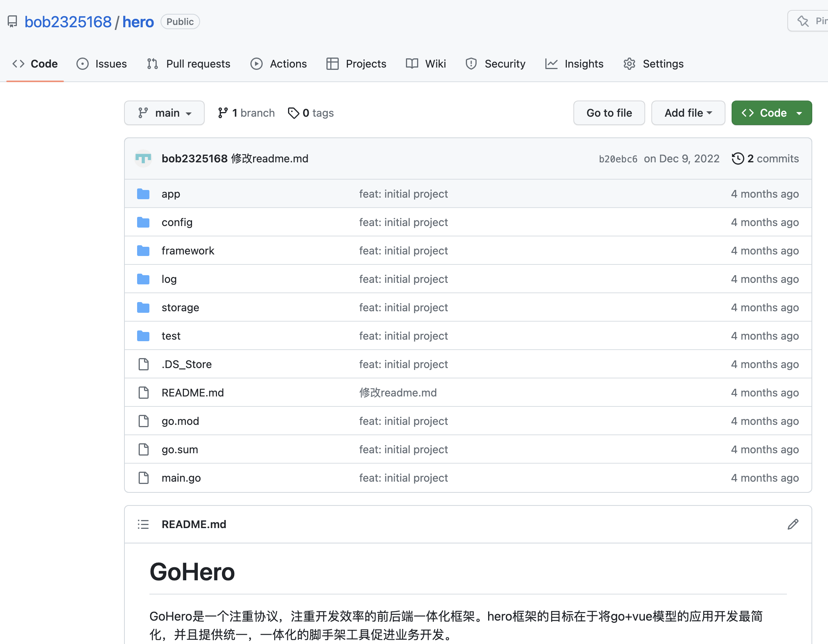Click the Insights icon
The image size is (828, 644).
pos(552,64)
